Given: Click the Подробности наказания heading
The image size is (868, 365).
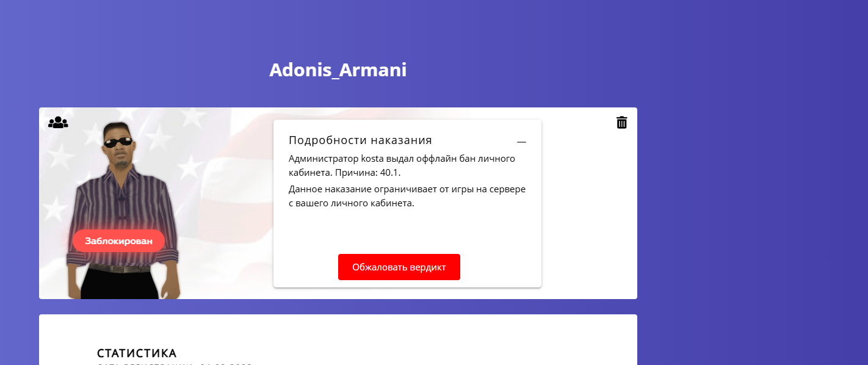Looking at the screenshot, I should [x=360, y=140].
